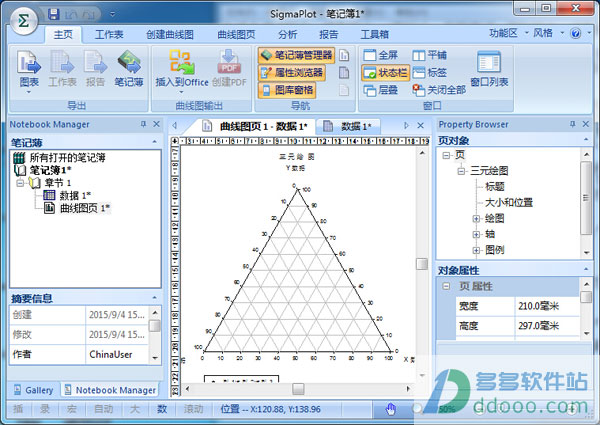Image resolution: width=600 pixels, height=425 pixels.
Task: Open 创建曲线图 ribbon tab
Action: [170, 35]
